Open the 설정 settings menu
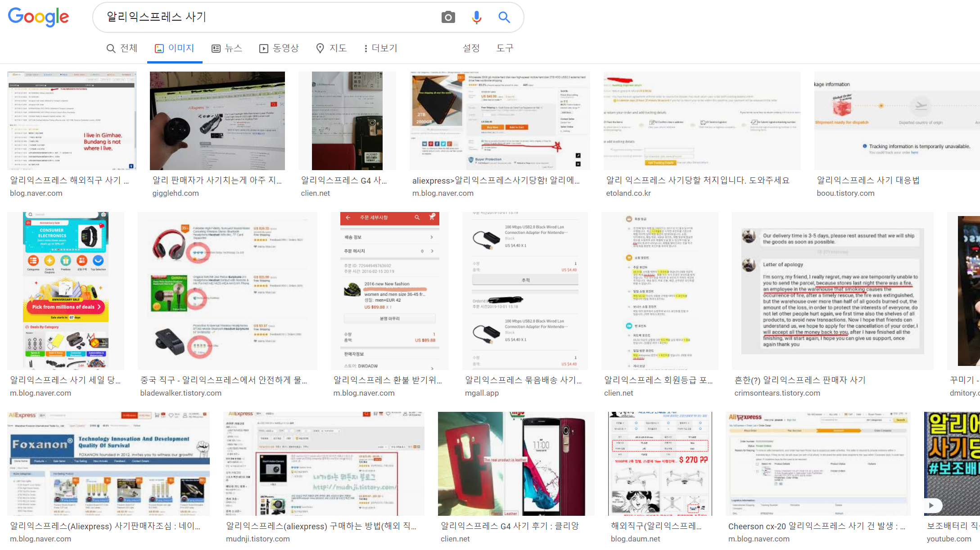This screenshot has width=980, height=550. pos(471,48)
